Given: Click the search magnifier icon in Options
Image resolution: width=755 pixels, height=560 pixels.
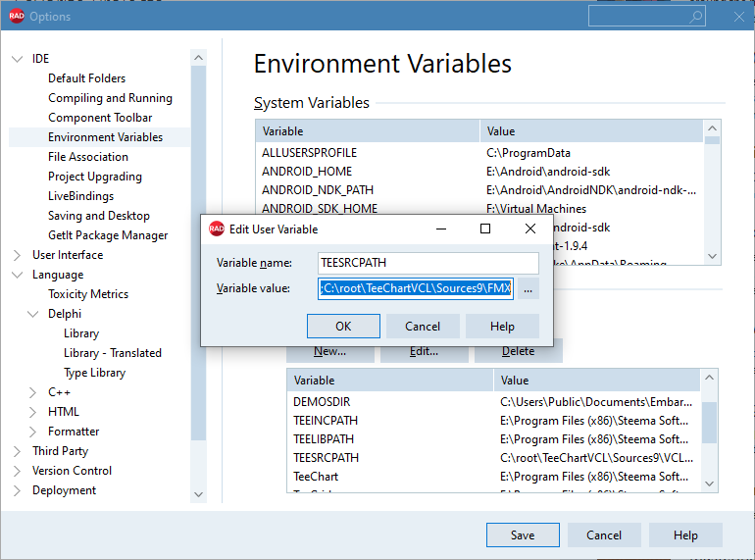Looking at the screenshot, I should point(695,17).
